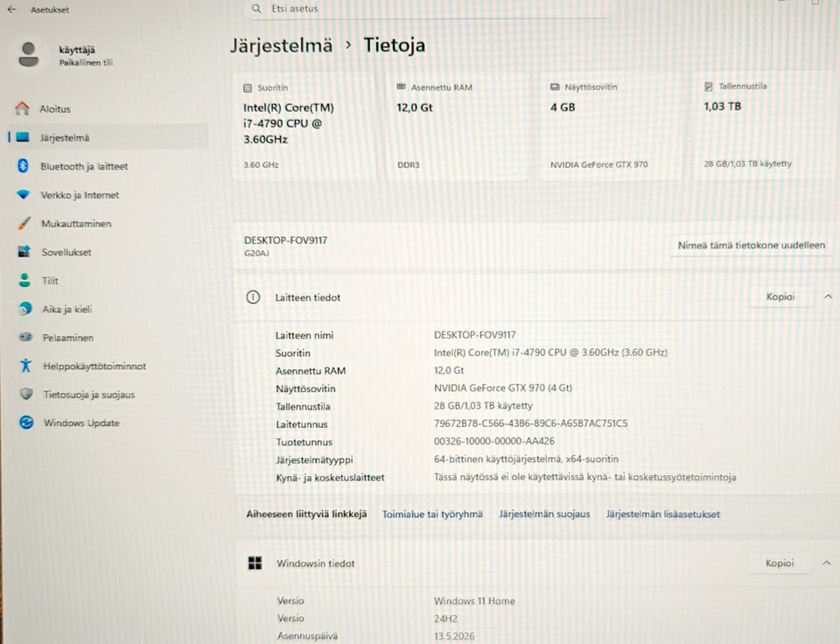This screenshot has height=644, width=840.
Task: Click the Tietosuoja ja suojaus shield icon
Action: [x=26, y=394]
